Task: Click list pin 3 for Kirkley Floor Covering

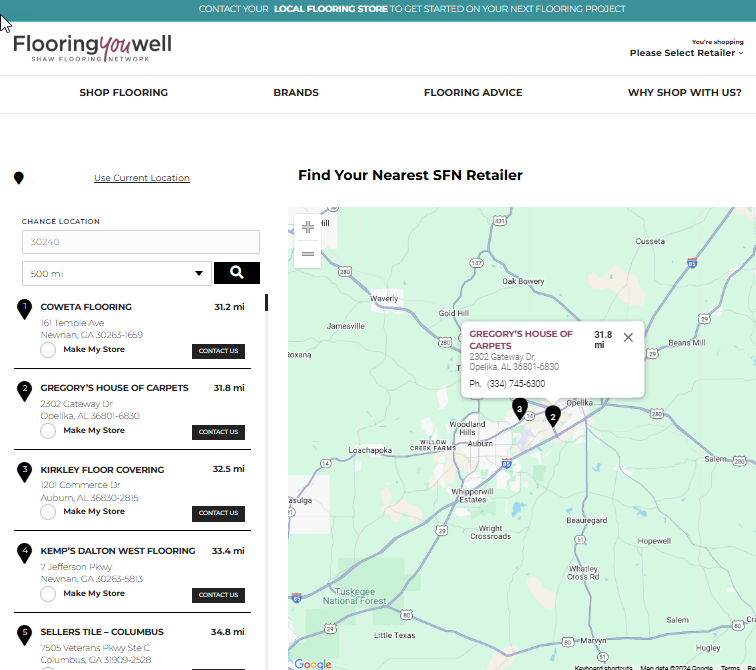Action: pyautogui.click(x=25, y=472)
